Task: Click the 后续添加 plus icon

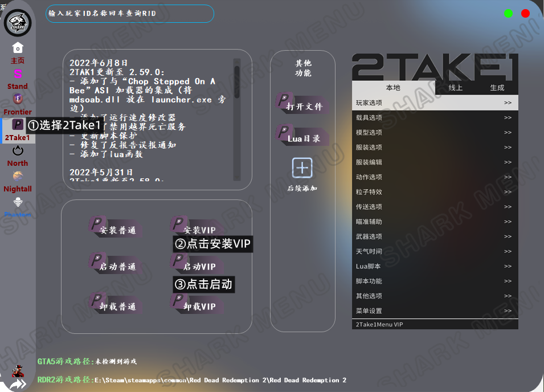Action: [302, 168]
